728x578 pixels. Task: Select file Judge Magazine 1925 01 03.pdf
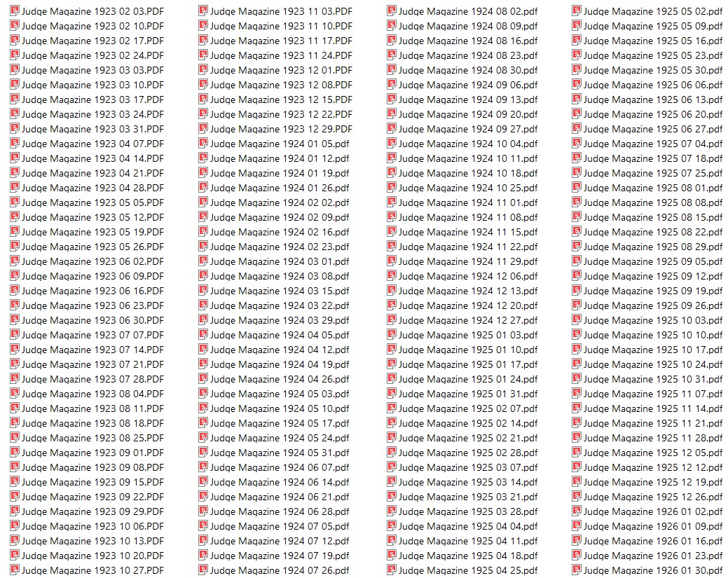462,335
